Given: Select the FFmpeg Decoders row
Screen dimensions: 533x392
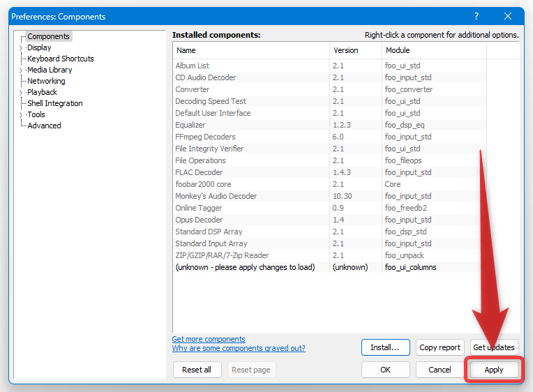Looking at the screenshot, I should (x=330, y=137).
